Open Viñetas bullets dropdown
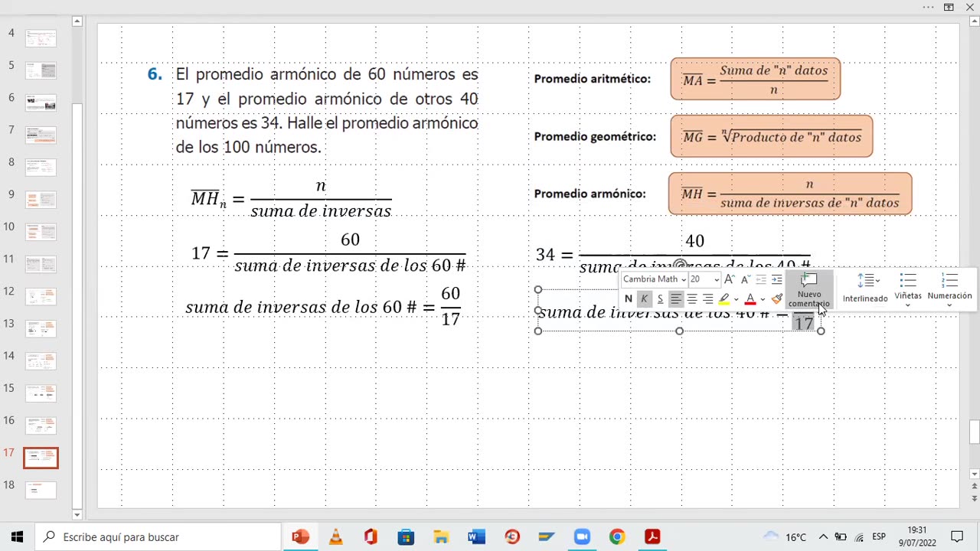The height and width of the screenshot is (551, 980). click(908, 290)
